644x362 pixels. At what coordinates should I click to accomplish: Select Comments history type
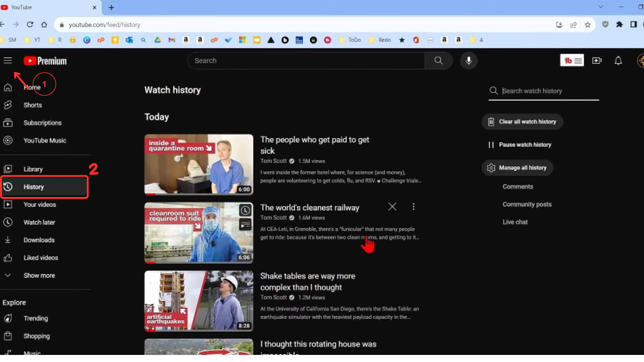coord(518,187)
